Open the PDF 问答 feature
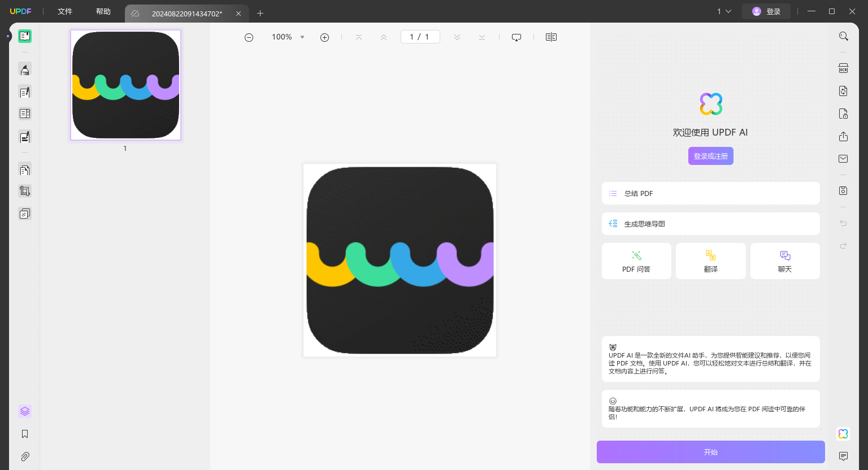 coord(636,261)
